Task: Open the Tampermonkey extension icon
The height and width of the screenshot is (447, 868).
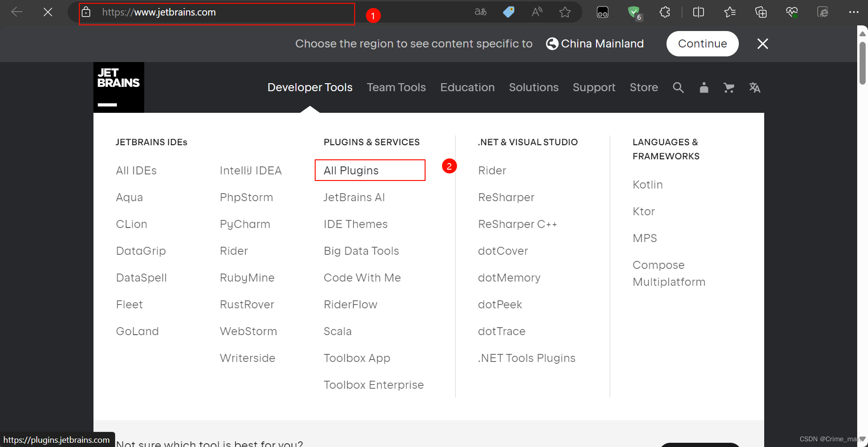Action: [x=603, y=12]
